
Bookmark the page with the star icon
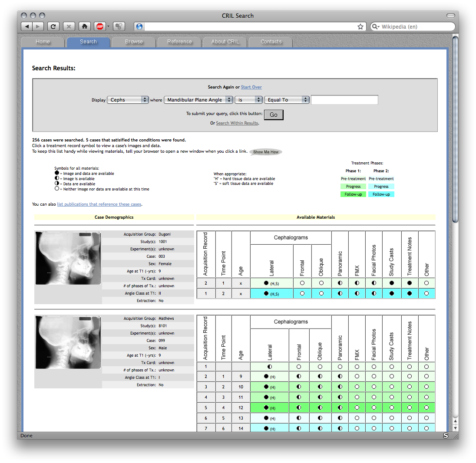click(360, 26)
